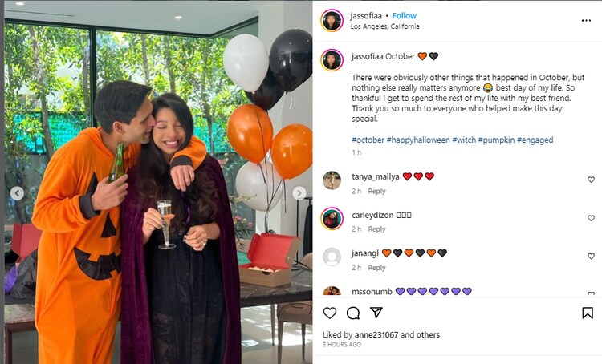This screenshot has width=602, height=364.
Task: Like the post with heart icon
Action: (329, 313)
